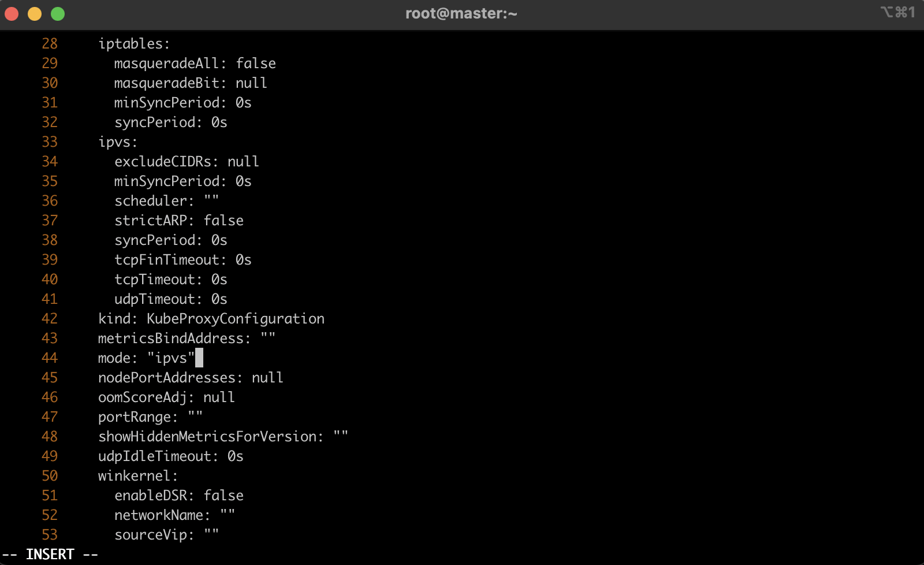
Task: Click the winkernel: section header
Action: point(138,476)
